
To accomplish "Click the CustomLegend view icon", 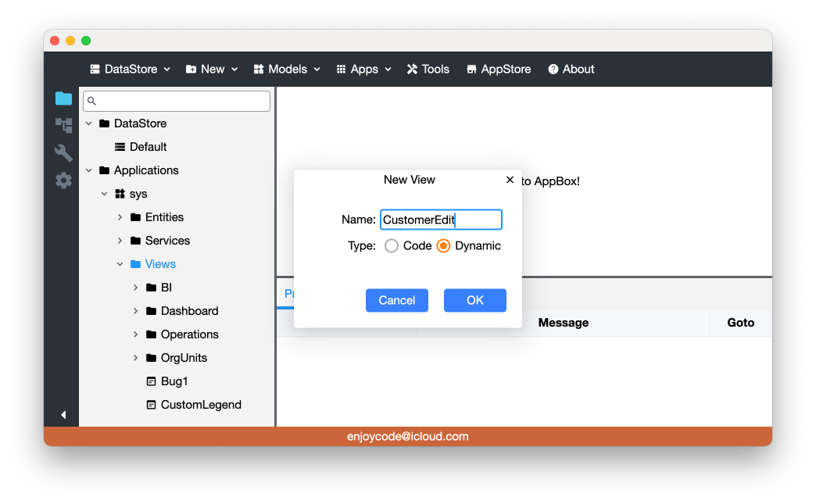I will click(x=151, y=405).
